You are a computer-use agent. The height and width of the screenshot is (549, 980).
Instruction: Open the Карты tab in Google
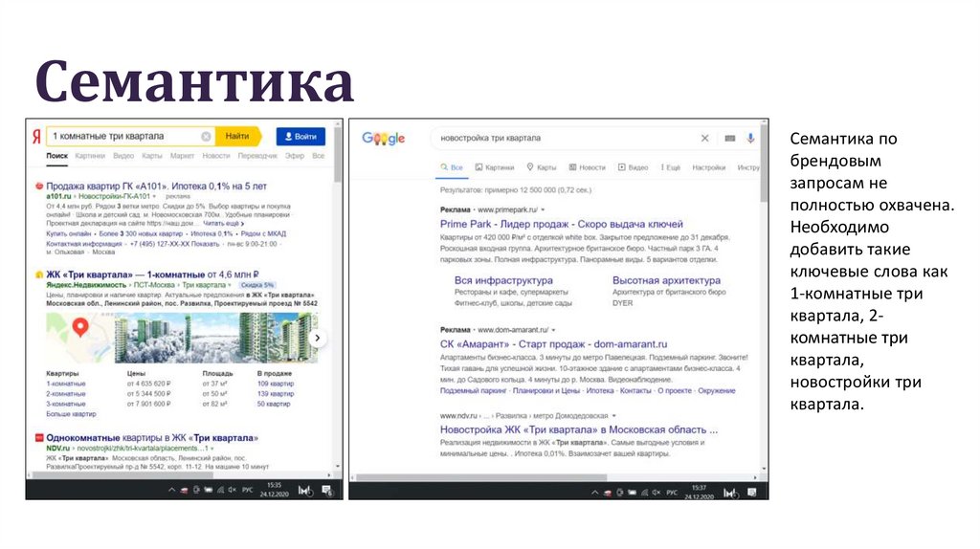[542, 167]
